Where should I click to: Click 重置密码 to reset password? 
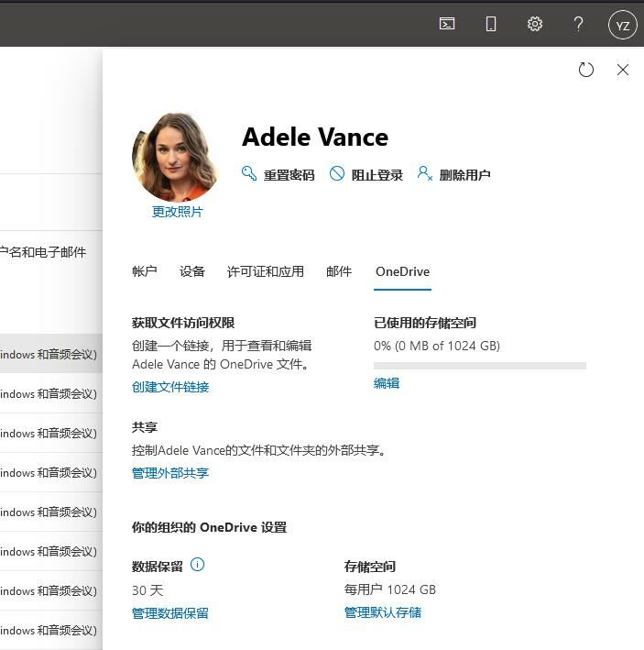(278, 174)
